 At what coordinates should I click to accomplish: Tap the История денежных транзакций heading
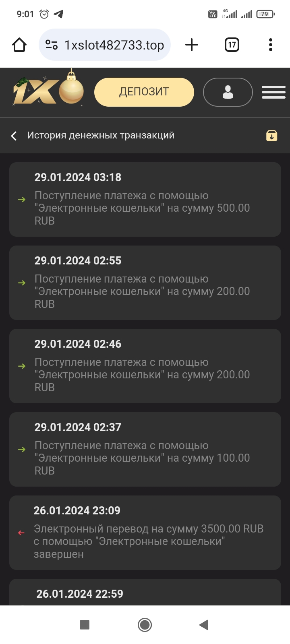point(101,135)
